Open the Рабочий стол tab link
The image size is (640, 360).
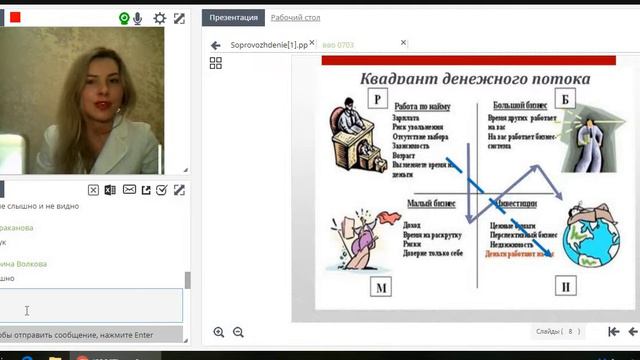click(296, 18)
